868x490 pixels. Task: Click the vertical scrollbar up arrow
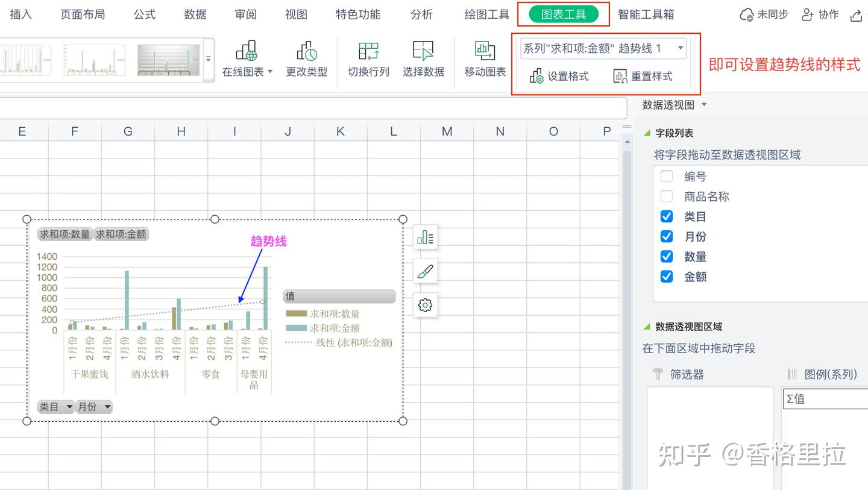tap(626, 142)
